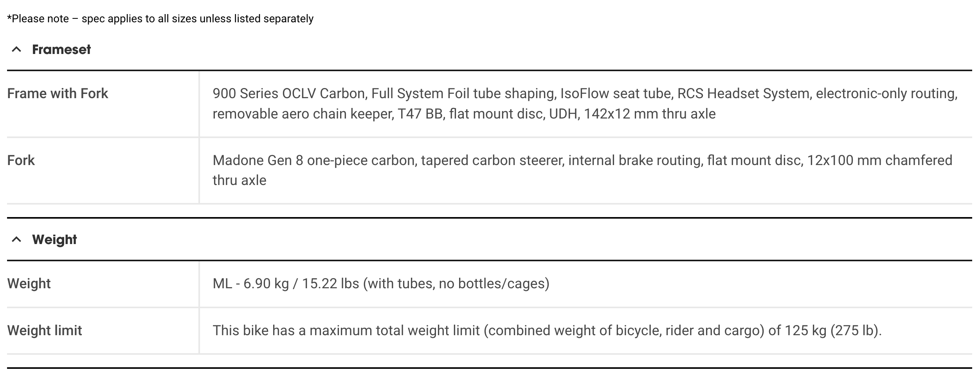This screenshot has height=370, width=980.
Task: Select the 'Fork' row label
Action: [x=21, y=160]
